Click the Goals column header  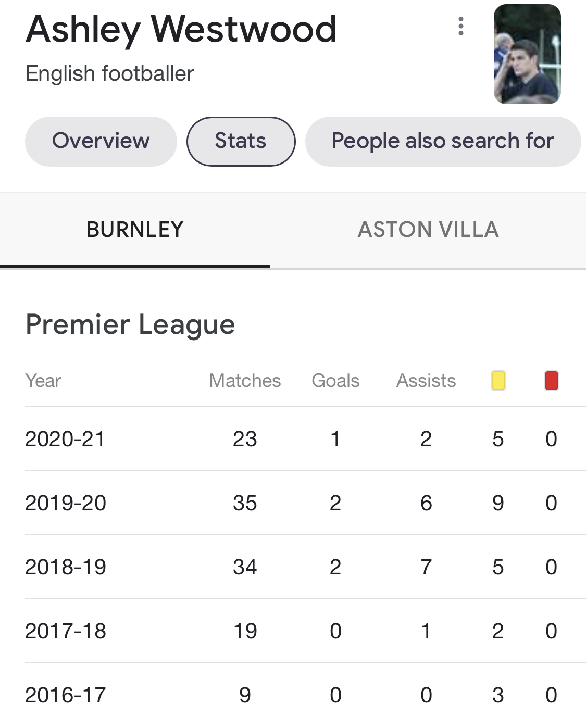coord(335,381)
